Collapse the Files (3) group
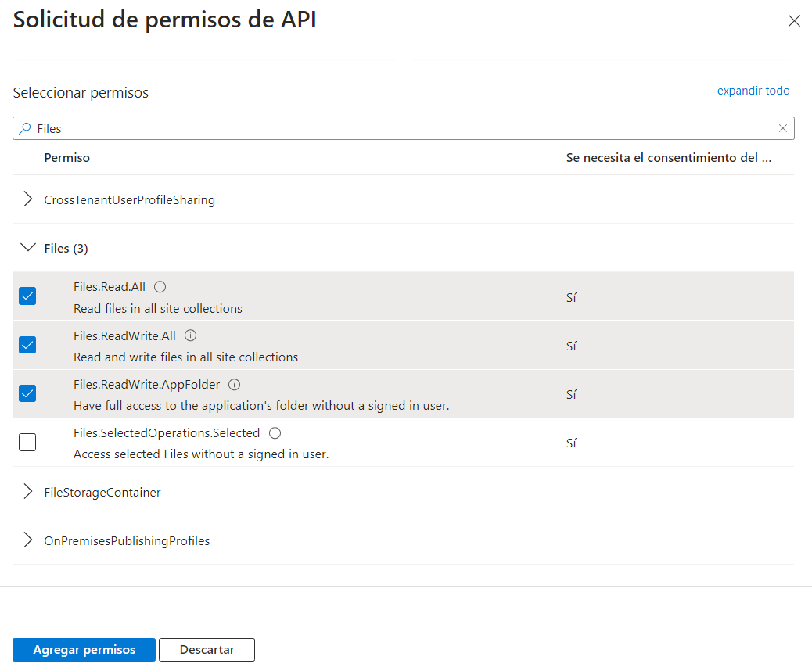Viewport: 812px width, 671px height. [29, 248]
